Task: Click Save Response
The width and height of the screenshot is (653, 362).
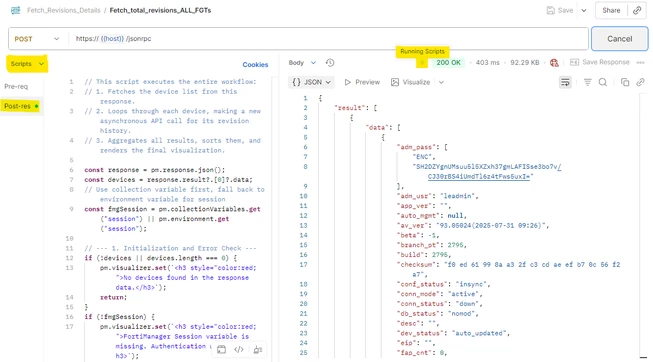Action: [600, 62]
